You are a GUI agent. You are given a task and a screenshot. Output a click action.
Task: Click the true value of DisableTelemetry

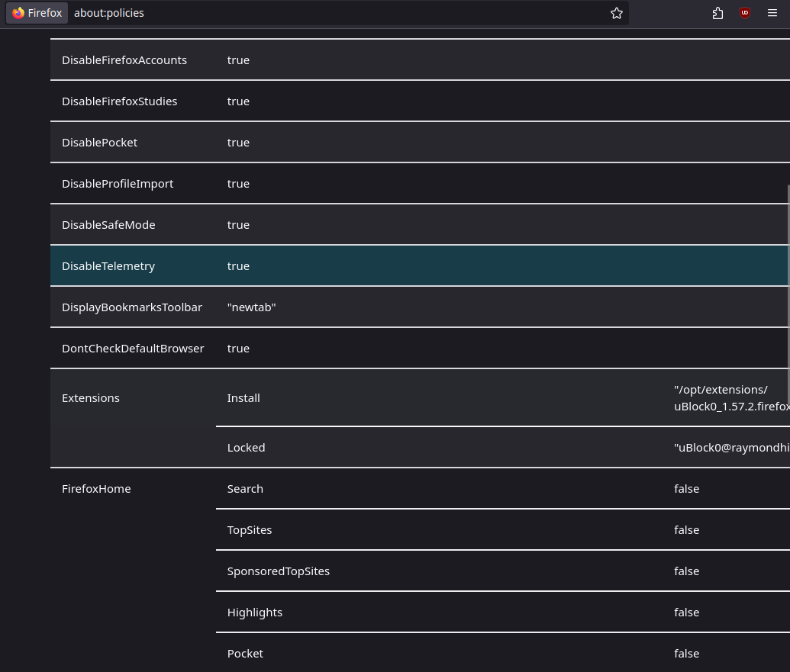pos(238,266)
